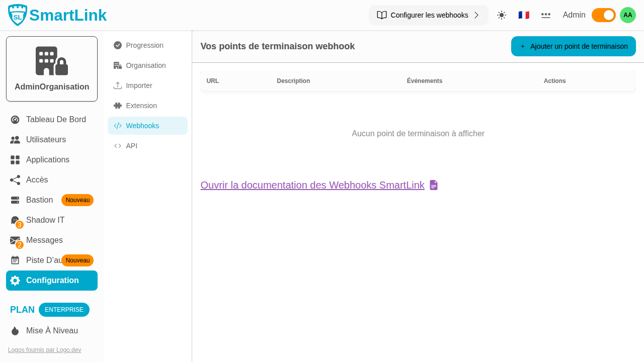
Task: Select the Tableau De Bord dashboard icon
Action: click(x=15, y=119)
